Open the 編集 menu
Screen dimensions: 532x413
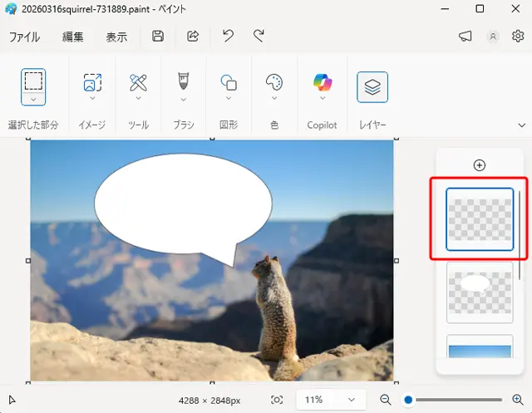coord(72,37)
